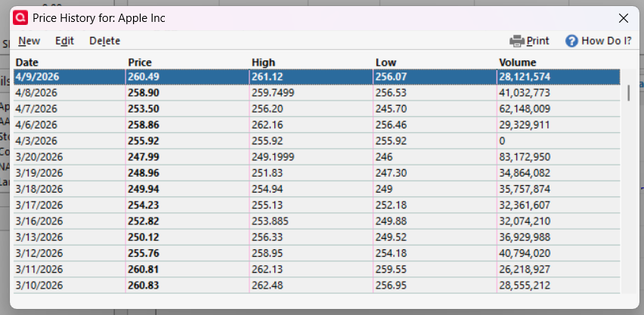This screenshot has width=644, height=315.
Task: Sort by the High column header
Action: tap(263, 63)
